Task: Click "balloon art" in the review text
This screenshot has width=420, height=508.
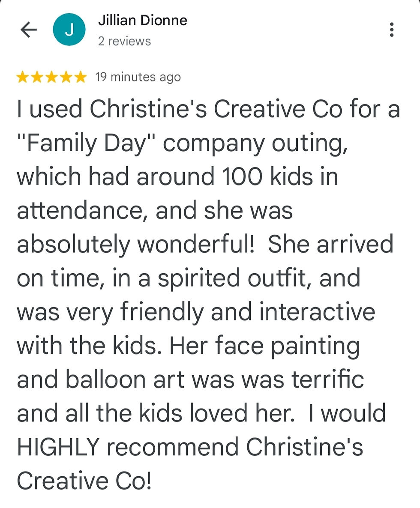Action: (x=125, y=380)
